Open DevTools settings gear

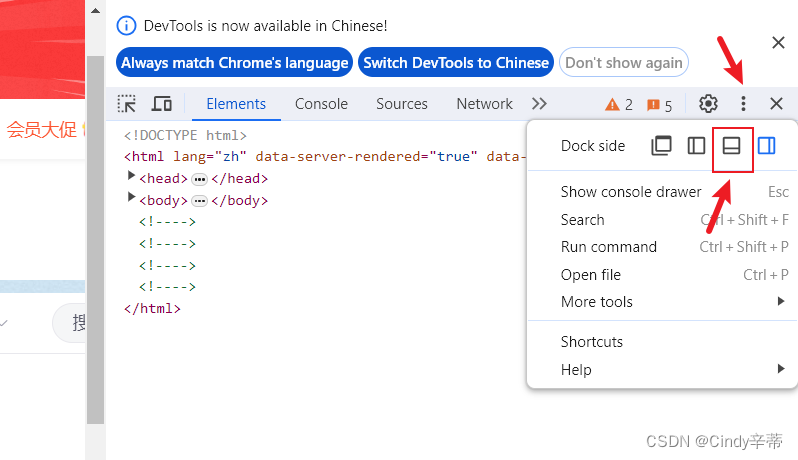tap(708, 104)
